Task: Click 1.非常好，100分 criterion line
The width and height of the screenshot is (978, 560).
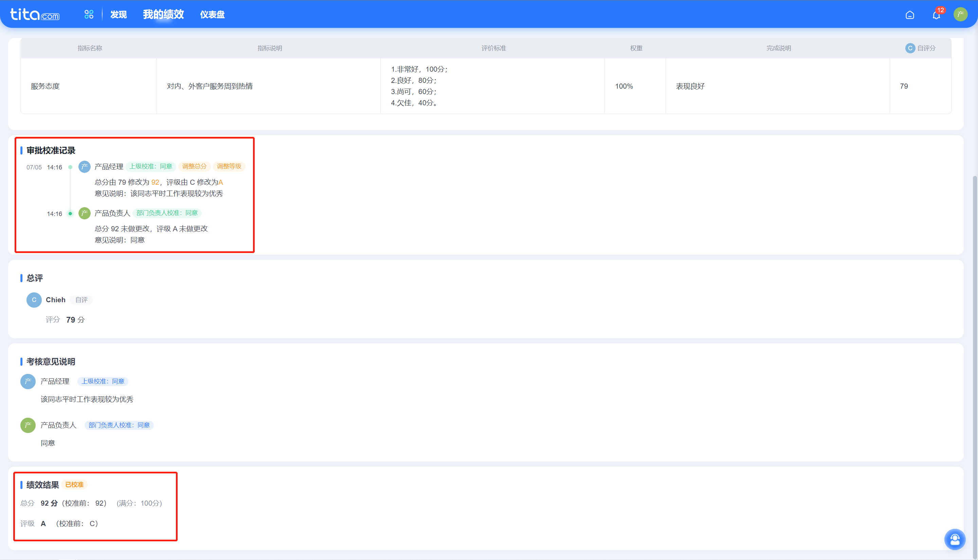Action: pyautogui.click(x=419, y=69)
